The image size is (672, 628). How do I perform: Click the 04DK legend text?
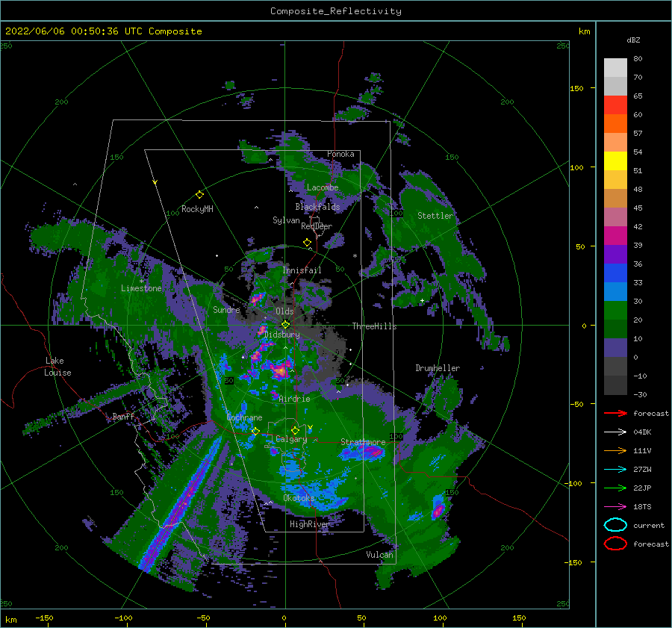coord(642,432)
